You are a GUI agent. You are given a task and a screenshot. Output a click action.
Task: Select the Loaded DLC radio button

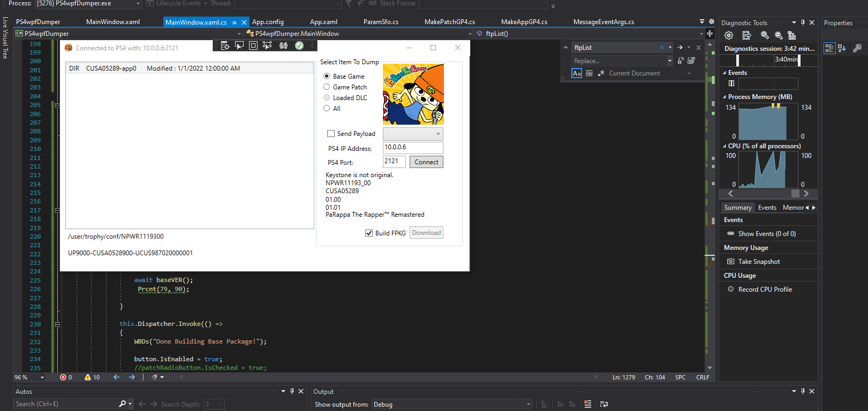tap(327, 97)
